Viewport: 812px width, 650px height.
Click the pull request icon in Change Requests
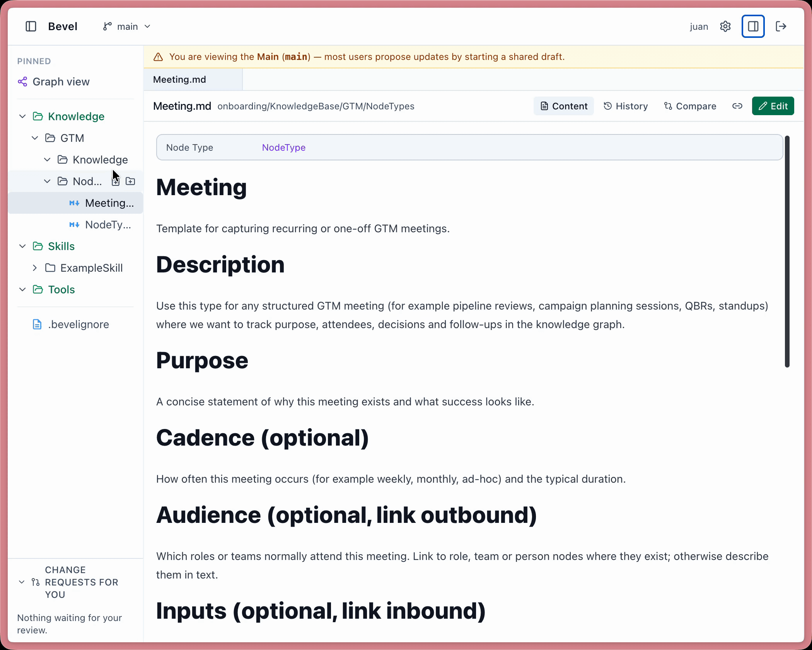(x=36, y=582)
